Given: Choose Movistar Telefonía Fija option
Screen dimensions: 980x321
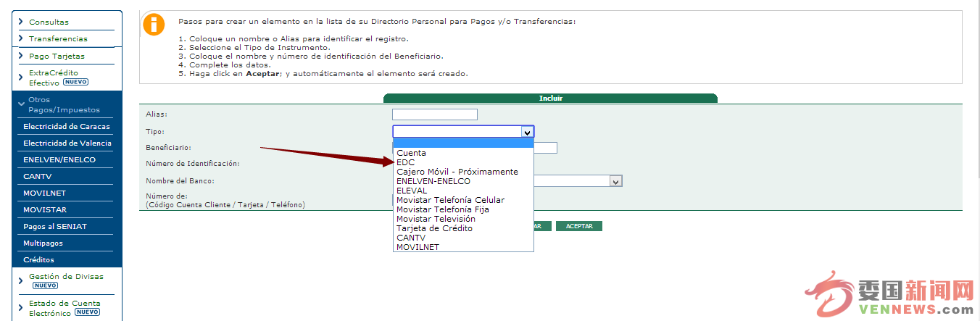Looking at the screenshot, I should click(443, 209).
